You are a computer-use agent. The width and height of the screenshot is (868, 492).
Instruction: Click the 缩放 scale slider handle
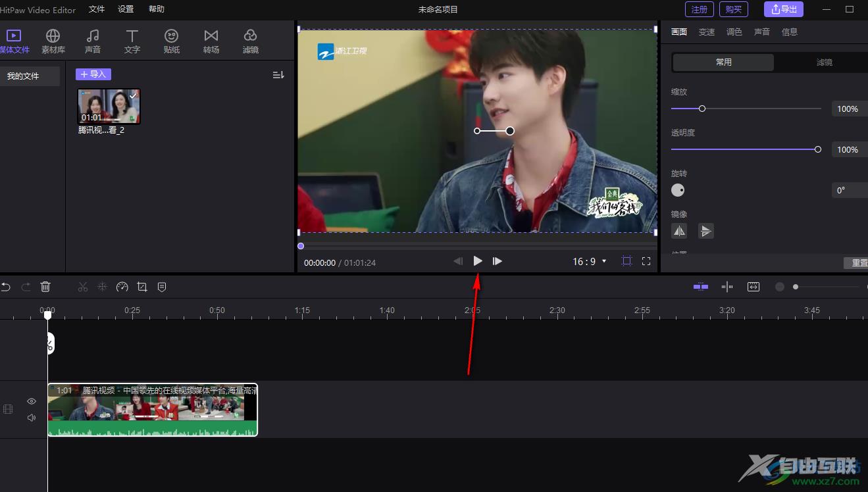pyautogui.click(x=702, y=109)
